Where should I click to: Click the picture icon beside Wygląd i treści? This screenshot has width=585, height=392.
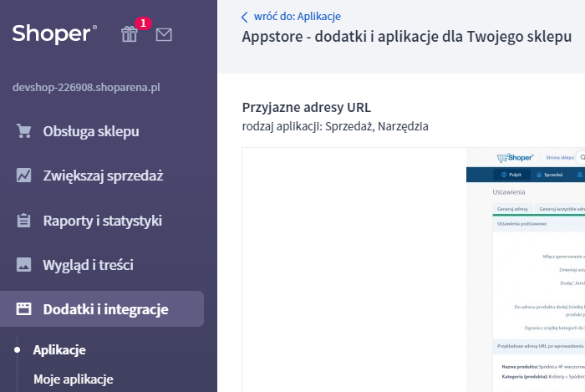tap(24, 265)
